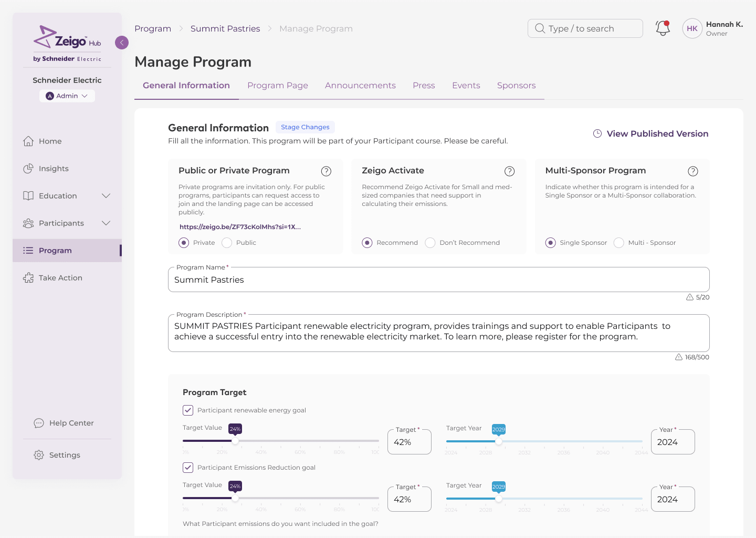Open the zeigo.be program link
756x538 pixels.
(x=240, y=227)
